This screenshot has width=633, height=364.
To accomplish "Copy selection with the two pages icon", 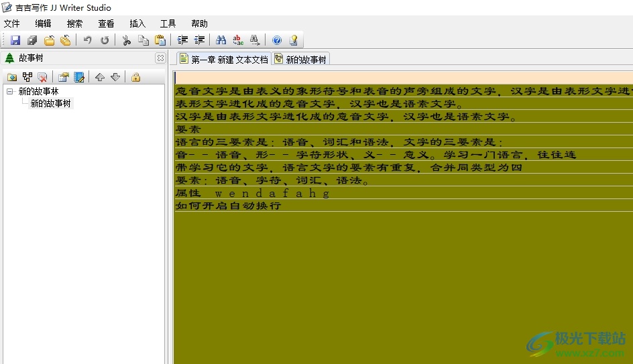I will click(143, 40).
